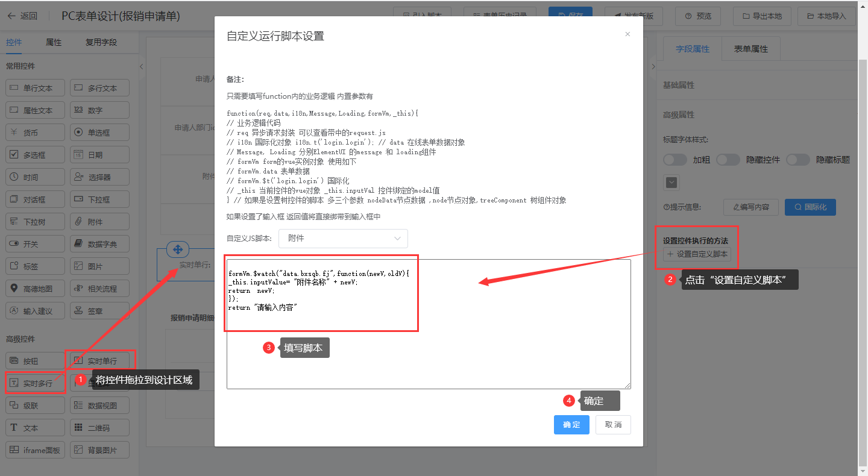
Task: Pick the 货币 control
Action: tap(35, 133)
